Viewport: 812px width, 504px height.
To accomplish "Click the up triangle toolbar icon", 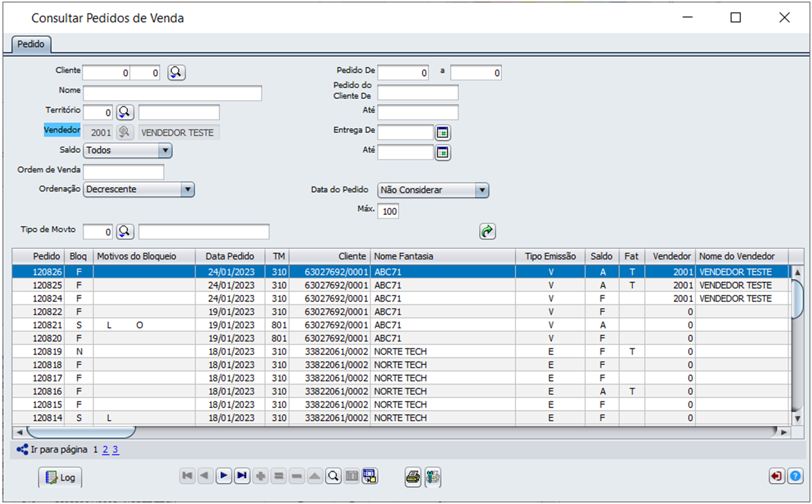I will [x=315, y=475].
